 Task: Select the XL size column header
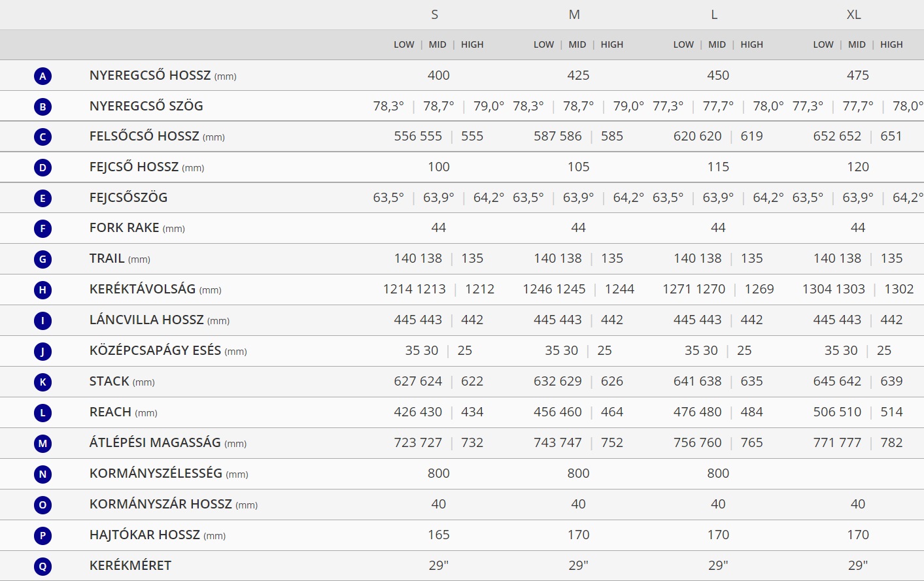tap(854, 14)
